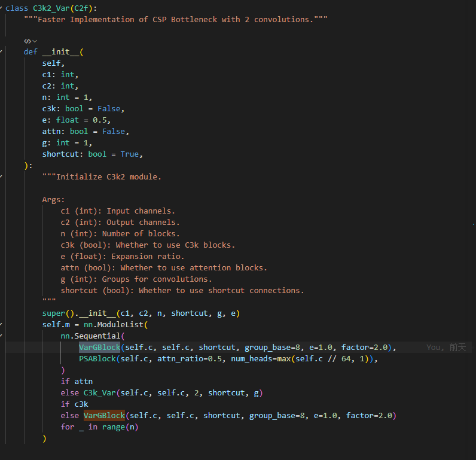Fold the Initialize C3k2 module docstring
The image size is (476, 460).
click(x=1, y=176)
